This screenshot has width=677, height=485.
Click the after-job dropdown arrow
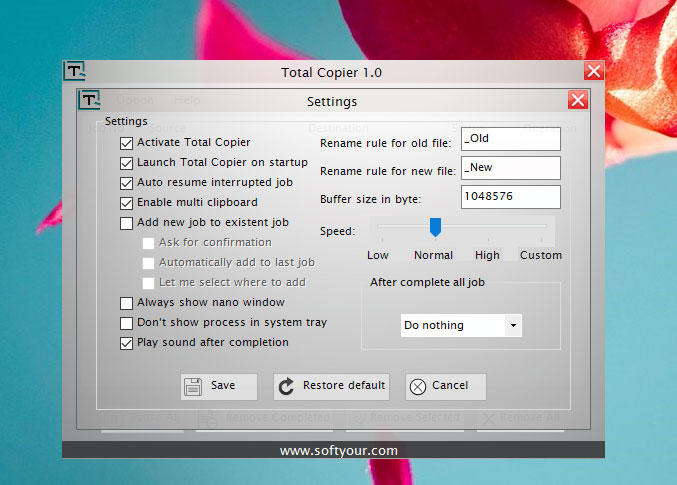tap(513, 325)
